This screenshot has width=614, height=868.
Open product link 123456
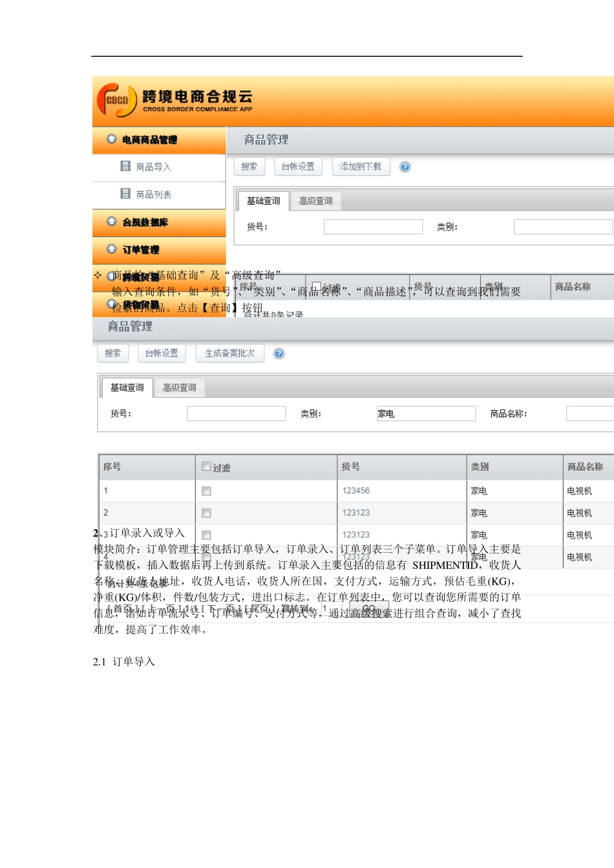click(356, 491)
